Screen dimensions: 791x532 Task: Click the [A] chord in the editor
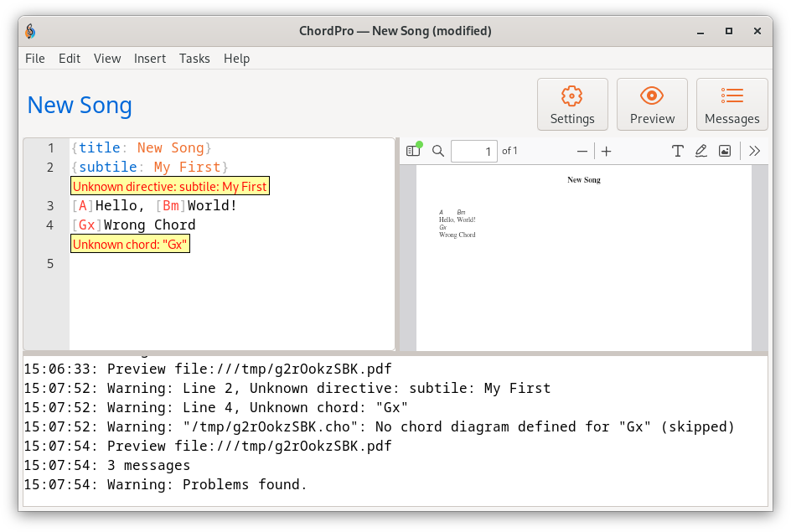(83, 206)
